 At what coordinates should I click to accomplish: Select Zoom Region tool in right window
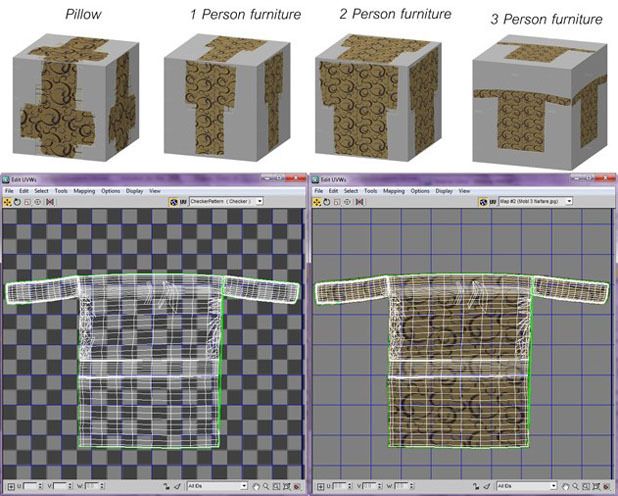tap(586, 487)
